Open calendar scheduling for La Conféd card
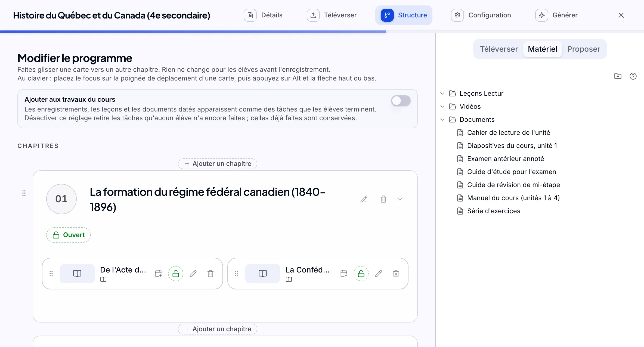The height and width of the screenshot is (347, 644). click(344, 274)
